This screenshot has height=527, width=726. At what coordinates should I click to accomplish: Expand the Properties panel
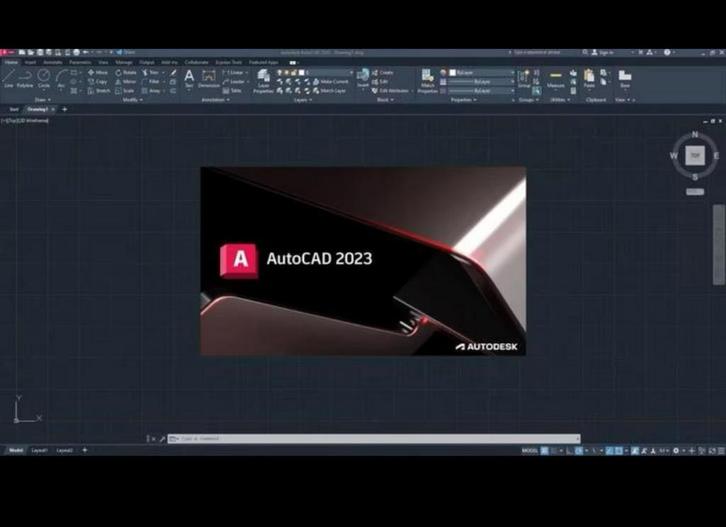point(463,100)
